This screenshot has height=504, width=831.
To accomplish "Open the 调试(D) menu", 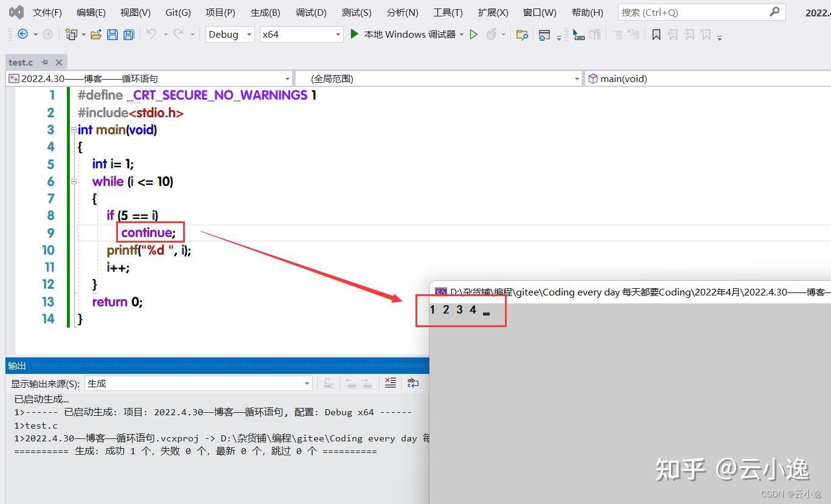I will pos(310,12).
